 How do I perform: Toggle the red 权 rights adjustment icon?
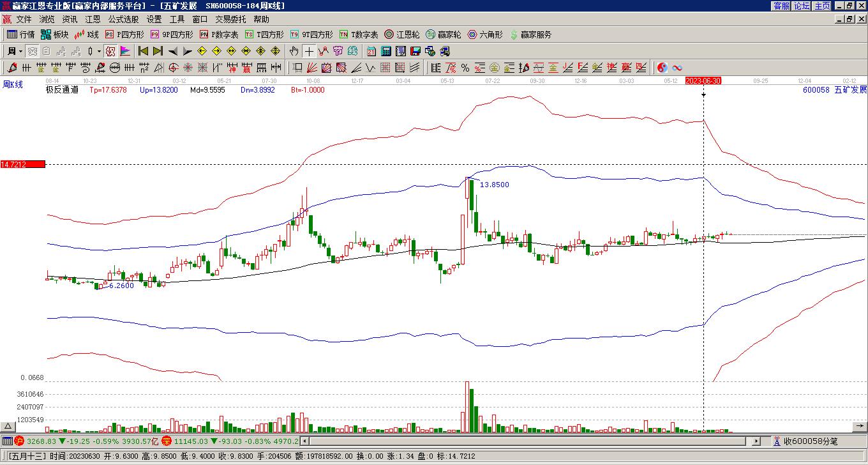click(x=110, y=51)
